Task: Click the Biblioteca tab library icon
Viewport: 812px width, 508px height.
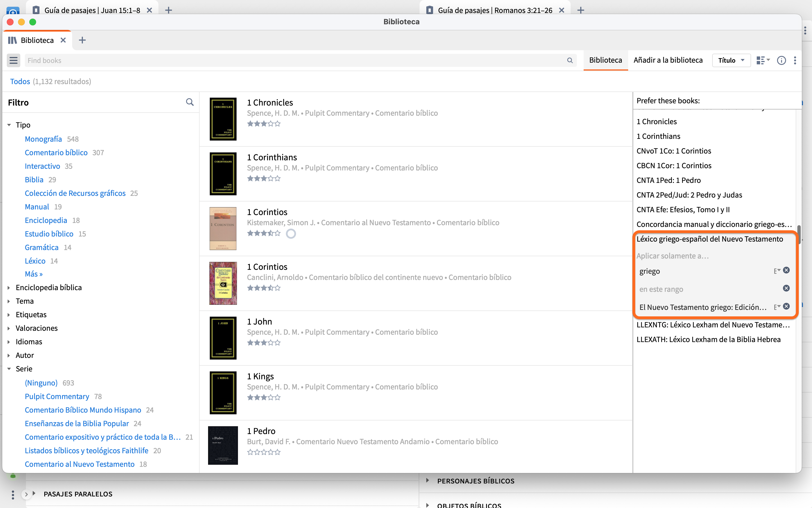Action: click(12, 40)
